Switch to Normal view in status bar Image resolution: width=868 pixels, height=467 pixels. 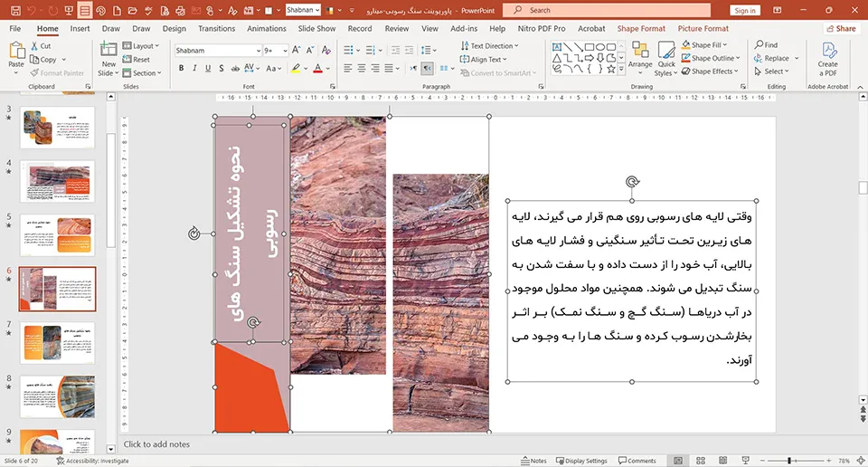[678, 461]
